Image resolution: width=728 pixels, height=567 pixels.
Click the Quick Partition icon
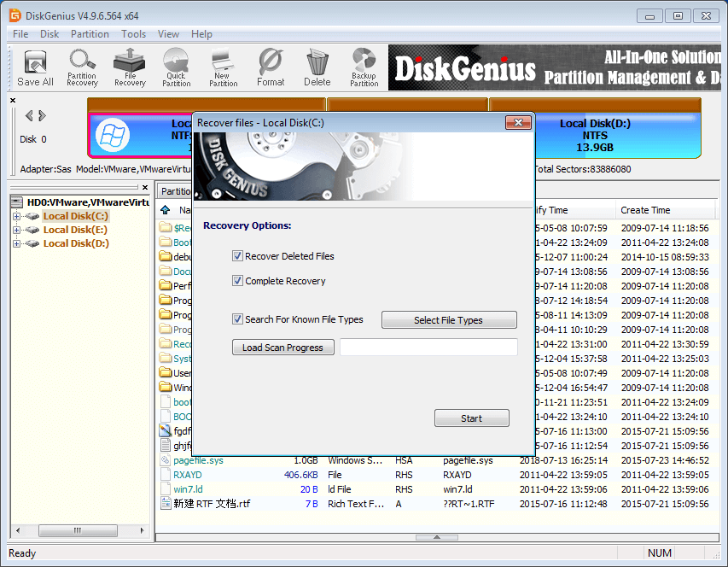coord(177,67)
